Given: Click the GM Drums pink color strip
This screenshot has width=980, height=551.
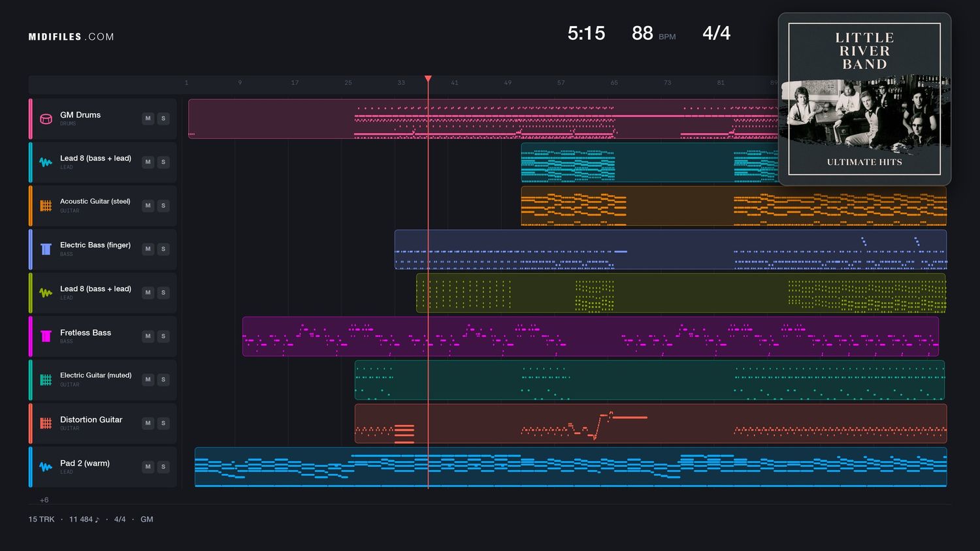Looking at the screenshot, I should pos(30,119).
